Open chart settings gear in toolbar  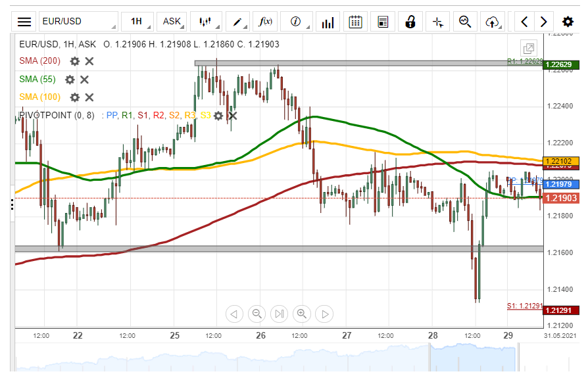point(568,22)
